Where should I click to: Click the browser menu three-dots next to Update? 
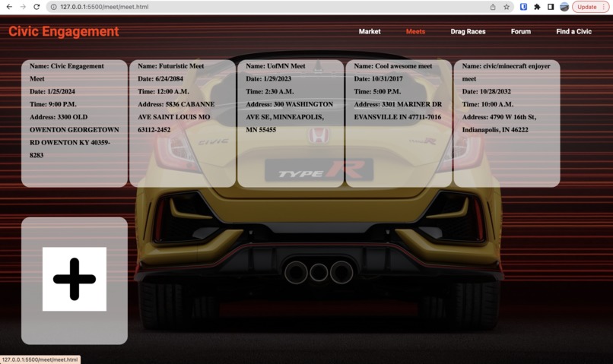click(604, 7)
